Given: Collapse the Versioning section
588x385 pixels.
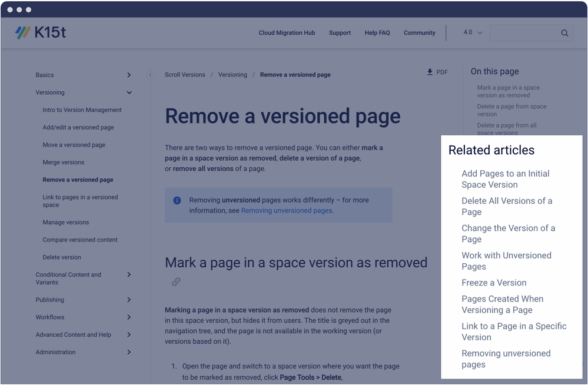Looking at the screenshot, I should pyautogui.click(x=129, y=92).
